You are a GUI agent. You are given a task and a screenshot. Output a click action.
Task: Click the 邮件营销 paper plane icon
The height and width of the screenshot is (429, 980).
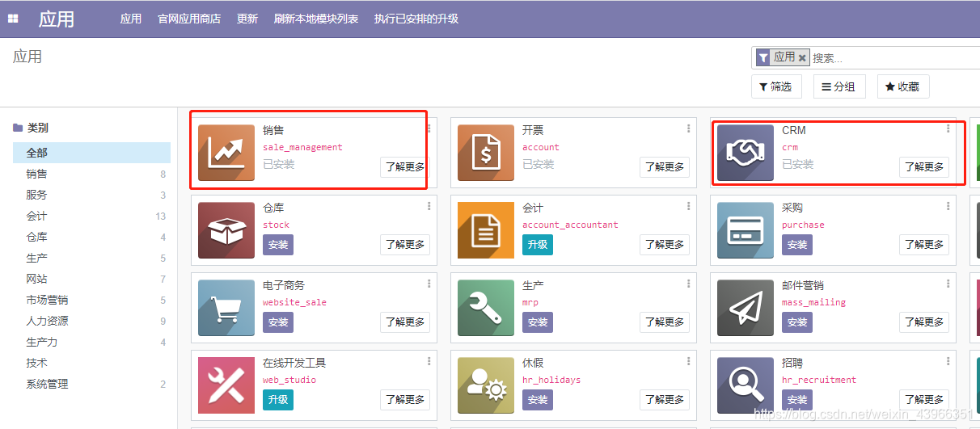[746, 307]
